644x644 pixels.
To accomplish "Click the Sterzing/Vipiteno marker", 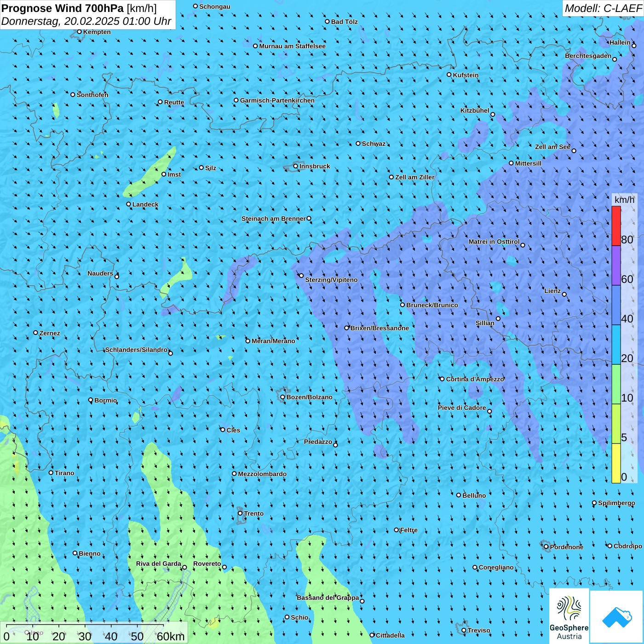I will [x=301, y=276].
